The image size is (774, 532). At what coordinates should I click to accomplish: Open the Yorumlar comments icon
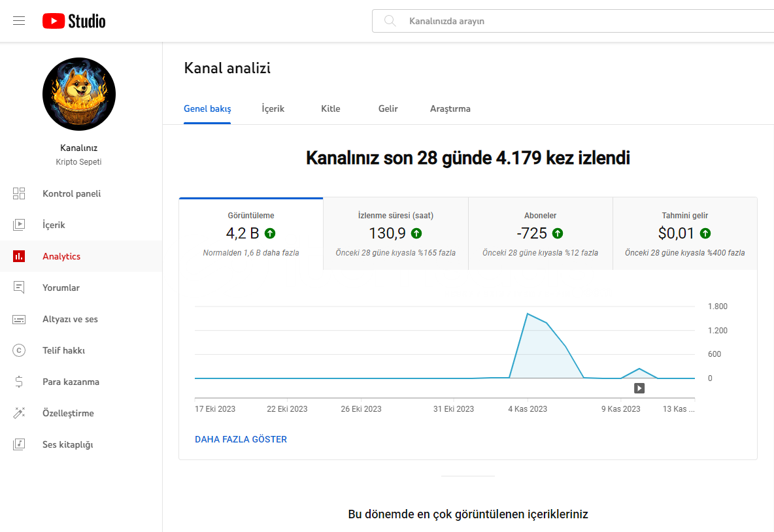19,287
